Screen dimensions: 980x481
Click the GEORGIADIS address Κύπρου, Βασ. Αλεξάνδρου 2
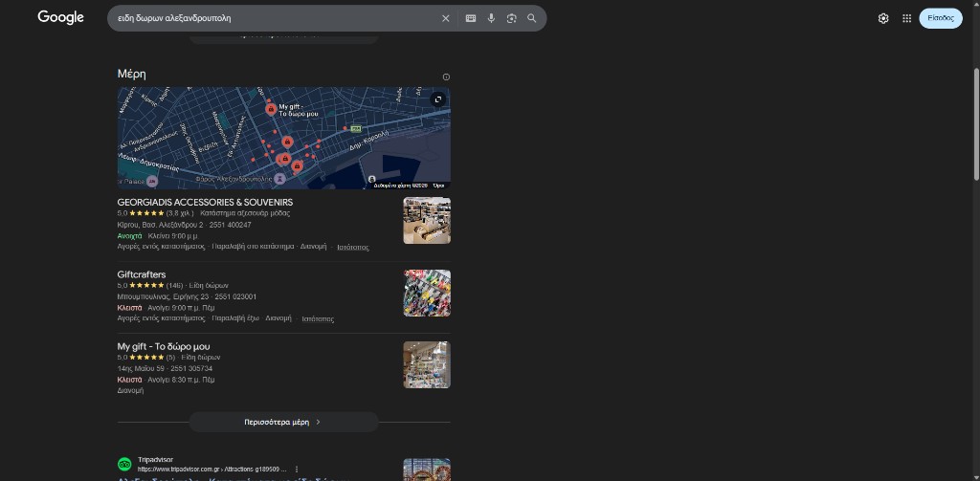160,225
